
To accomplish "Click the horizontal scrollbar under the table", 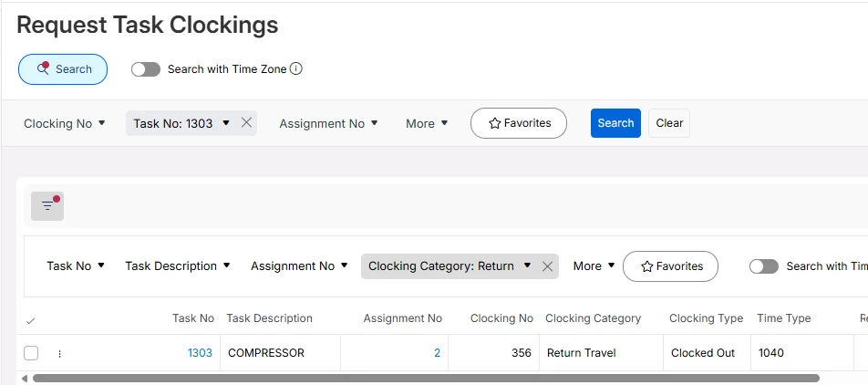I will coord(426,378).
